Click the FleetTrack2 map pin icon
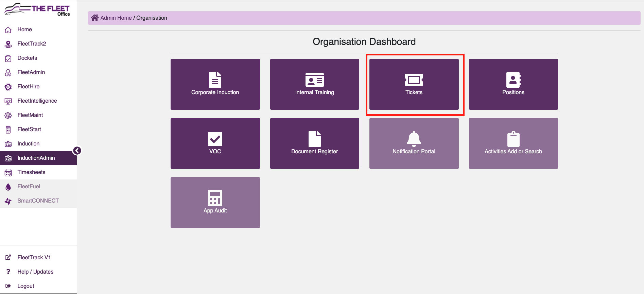The image size is (644, 294). [8, 44]
